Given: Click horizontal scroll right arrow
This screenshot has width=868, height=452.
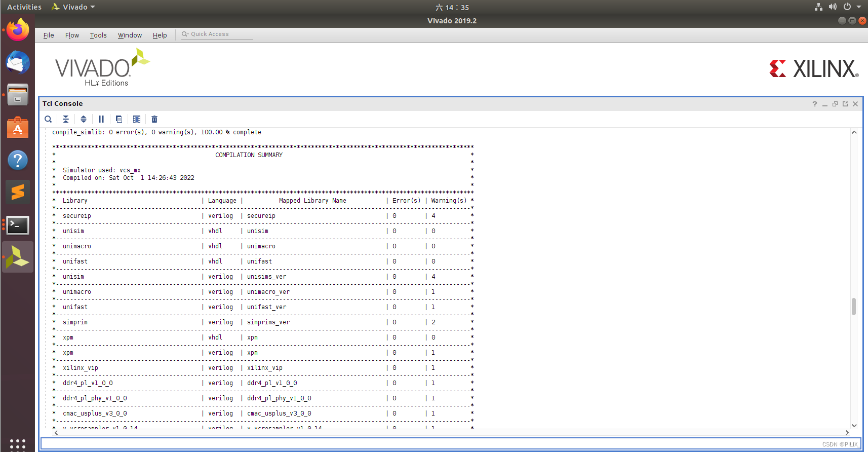Looking at the screenshot, I should (x=847, y=433).
